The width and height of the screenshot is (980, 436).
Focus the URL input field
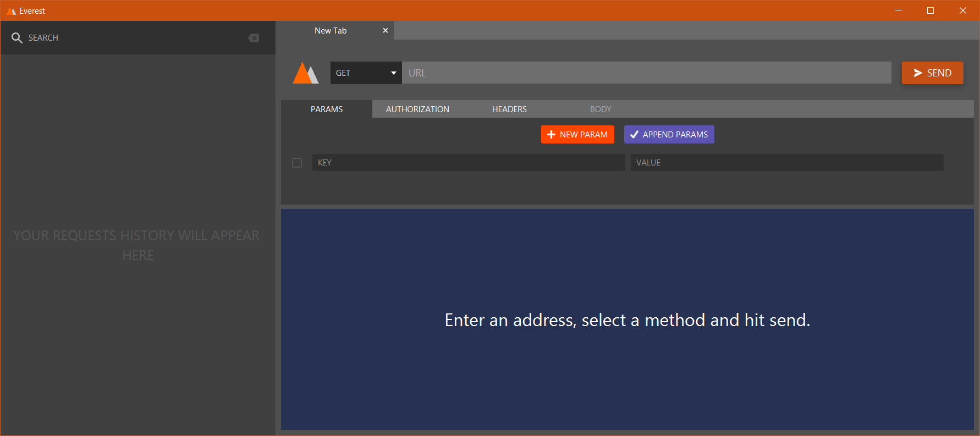pos(647,73)
